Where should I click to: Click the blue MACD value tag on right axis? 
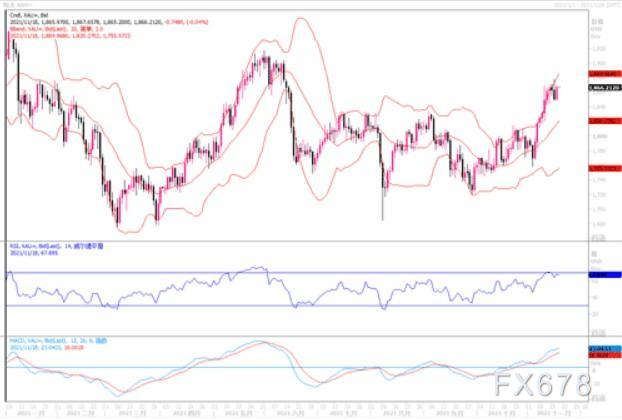(605, 349)
